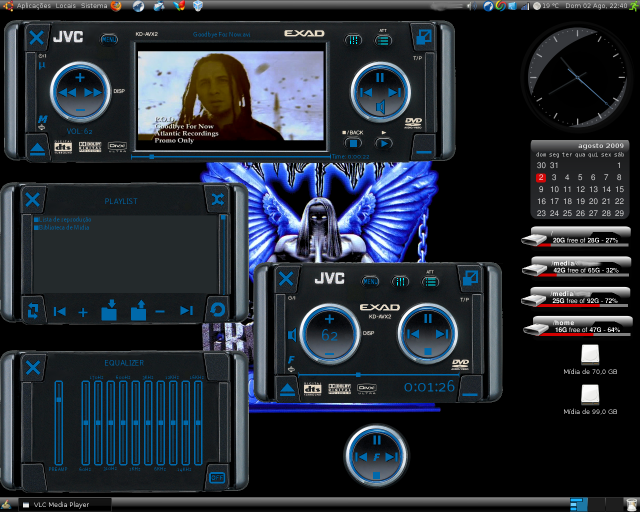640x512 pixels.
Task: Mute with the speaker icon on compact player
Action: tap(292, 336)
